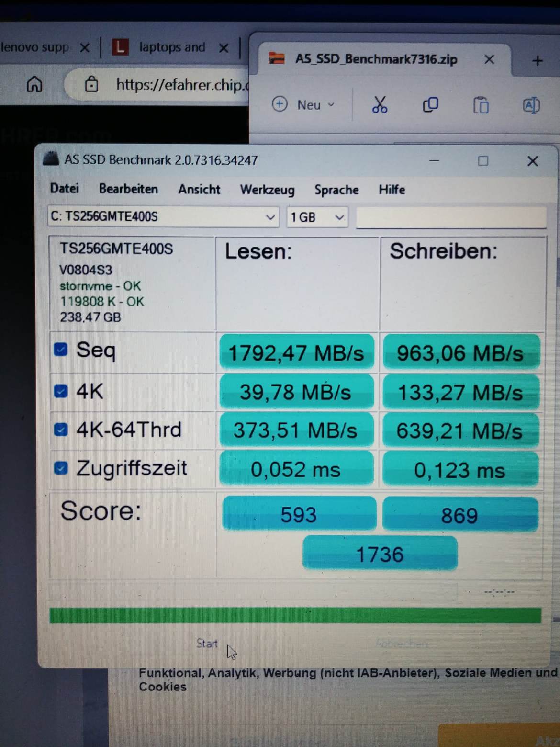Open the Hilfe menu
This screenshot has width=560, height=747.
tap(392, 190)
